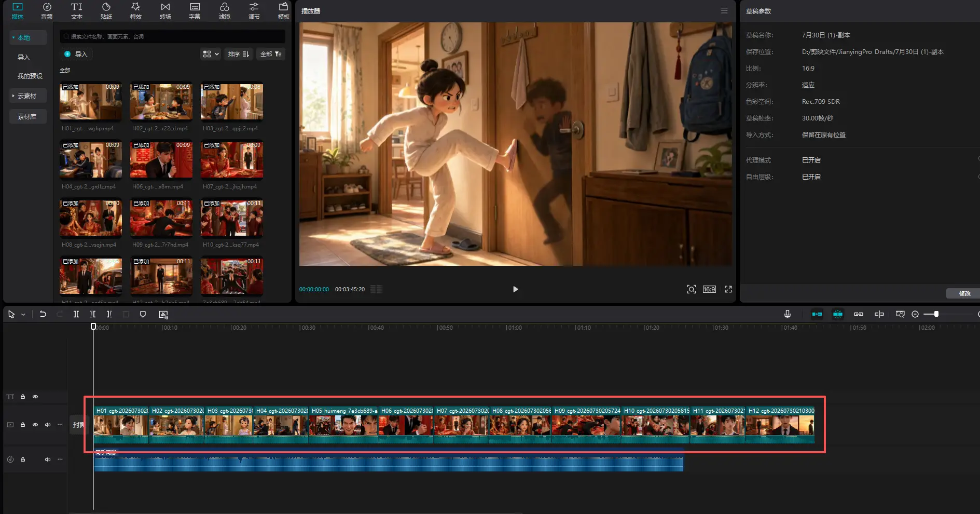Image resolution: width=980 pixels, height=514 pixels.
Task: Toggle clip linking in timeline
Action: pos(859,314)
